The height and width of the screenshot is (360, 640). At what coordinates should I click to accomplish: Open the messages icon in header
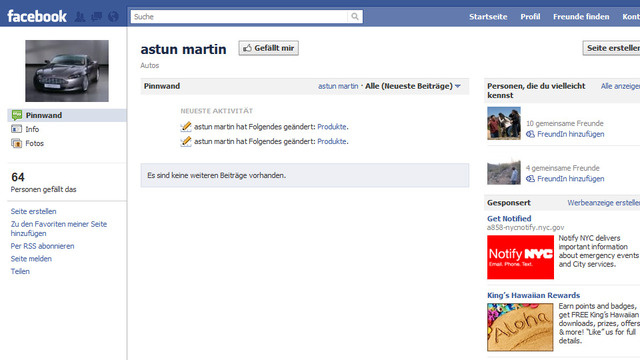click(x=97, y=17)
